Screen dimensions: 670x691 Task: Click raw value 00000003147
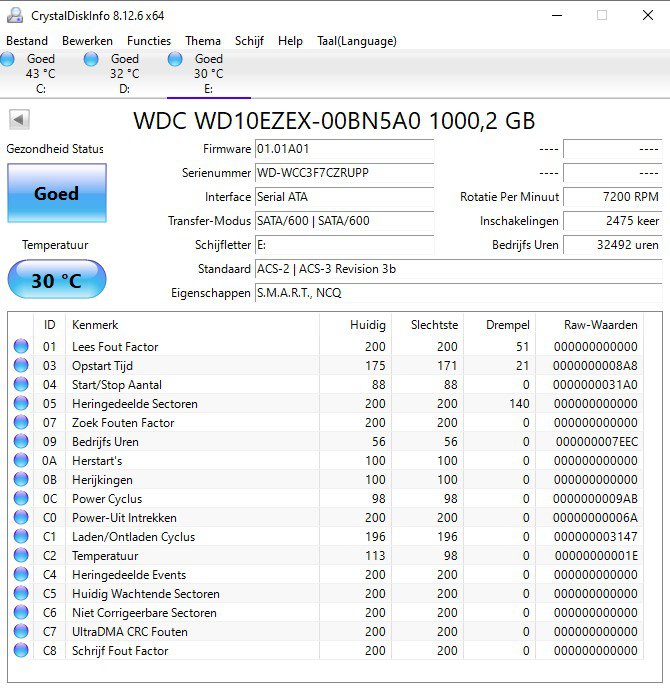596,536
